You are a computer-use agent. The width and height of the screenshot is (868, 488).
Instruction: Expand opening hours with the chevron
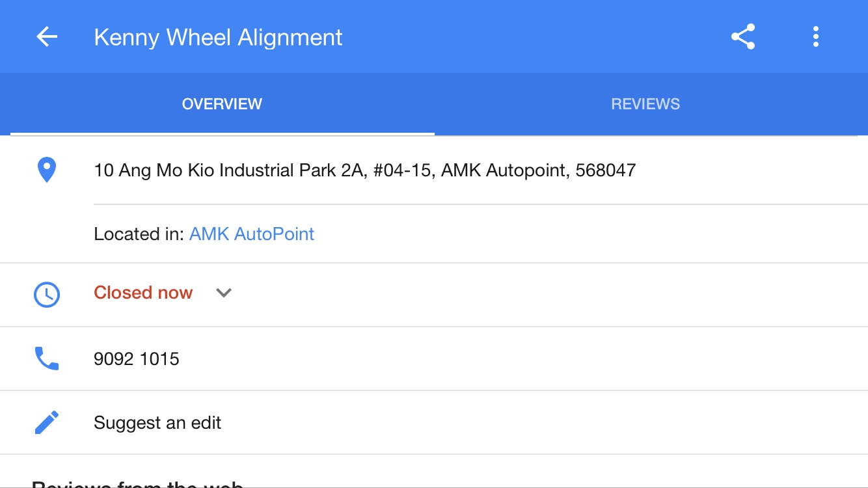point(224,293)
